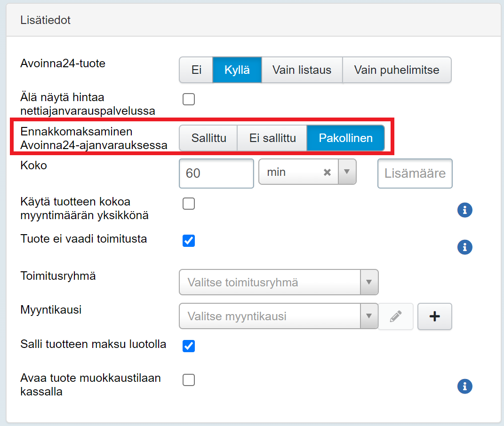Click info icon beside 'Tuote ei vaadi toimitusta'
Screen dimensions: 504x426
click(x=464, y=247)
